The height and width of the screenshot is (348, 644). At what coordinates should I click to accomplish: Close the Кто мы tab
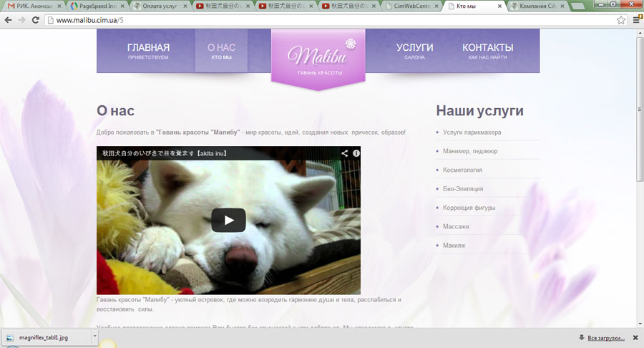pyautogui.click(x=499, y=6)
